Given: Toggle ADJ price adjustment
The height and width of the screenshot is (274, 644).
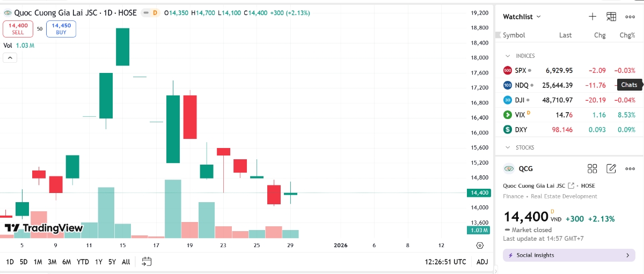Looking at the screenshot, I should (x=482, y=262).
